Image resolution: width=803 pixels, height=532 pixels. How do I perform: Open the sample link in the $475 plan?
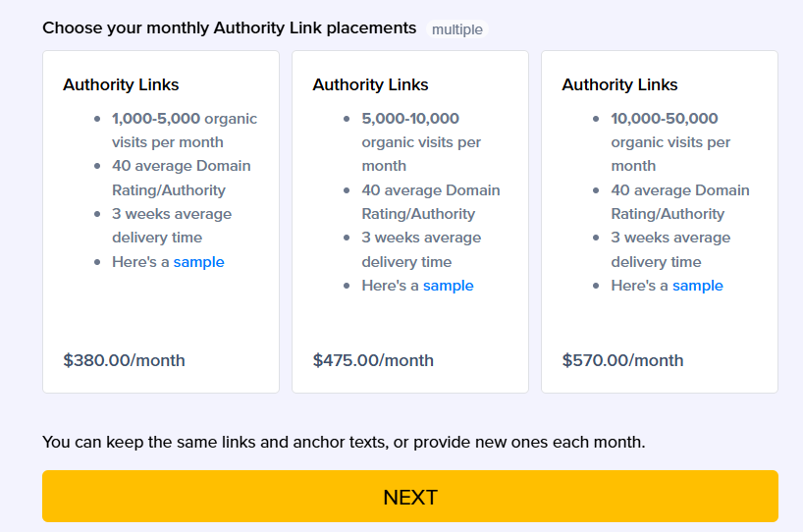click(449, 286)
